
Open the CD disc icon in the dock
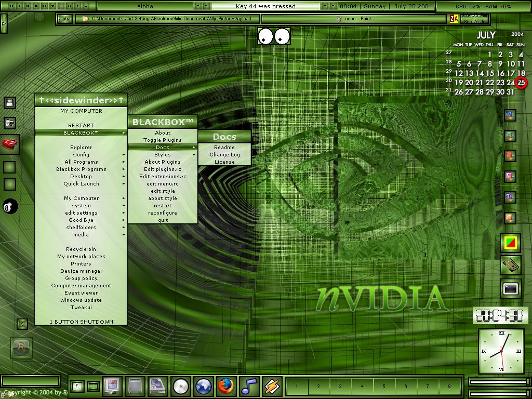pyautogui.click(x=181, y=386)
